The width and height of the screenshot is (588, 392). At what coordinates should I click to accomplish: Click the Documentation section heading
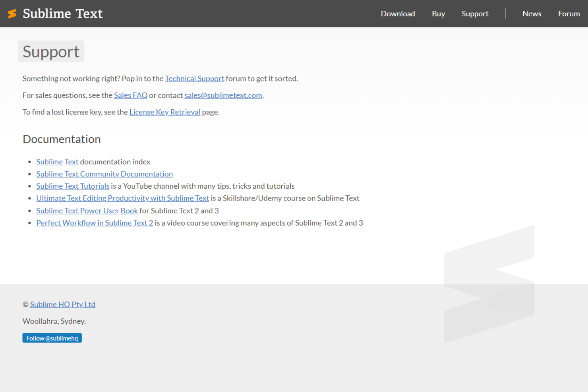tap(62, 139)
